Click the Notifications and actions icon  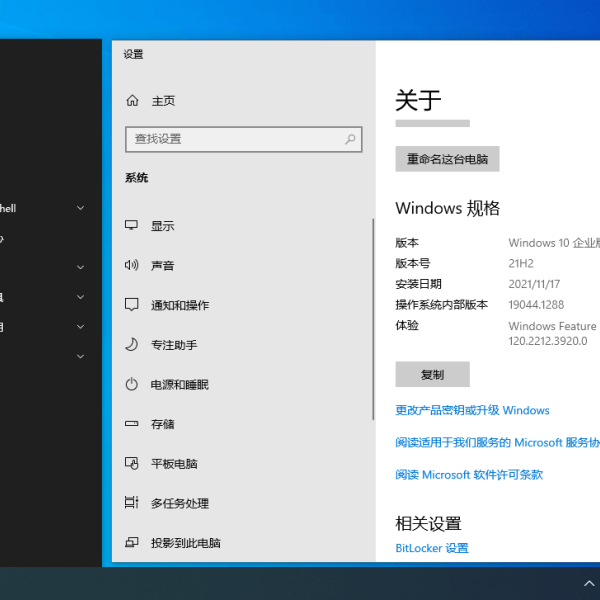coord(131,305)
